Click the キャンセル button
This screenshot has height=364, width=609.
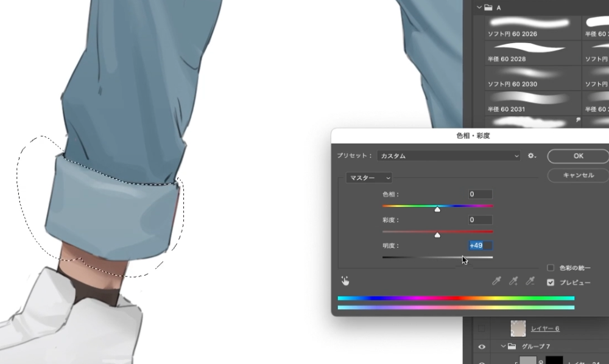578,175
